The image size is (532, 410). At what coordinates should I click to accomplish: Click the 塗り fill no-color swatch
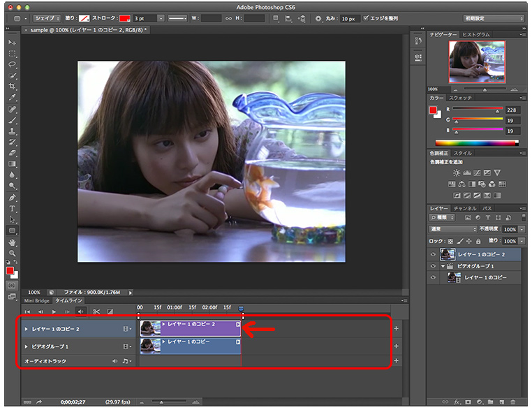click(84, 18)
